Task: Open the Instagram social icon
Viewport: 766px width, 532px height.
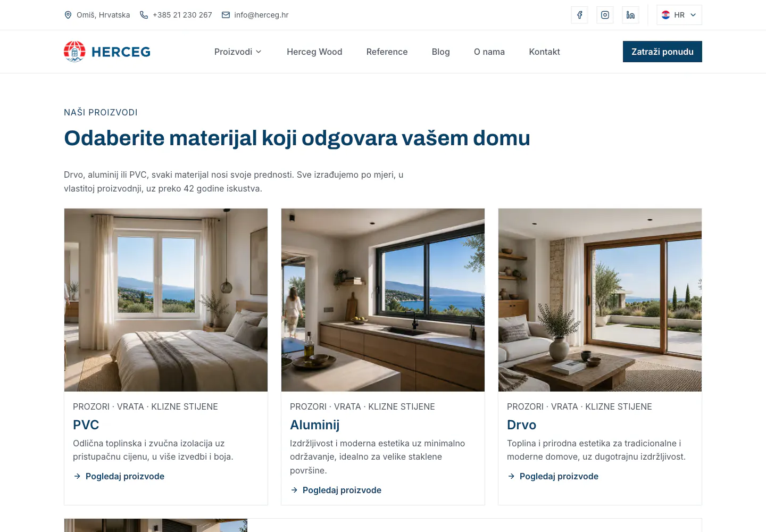Action: tap(605, 15)
